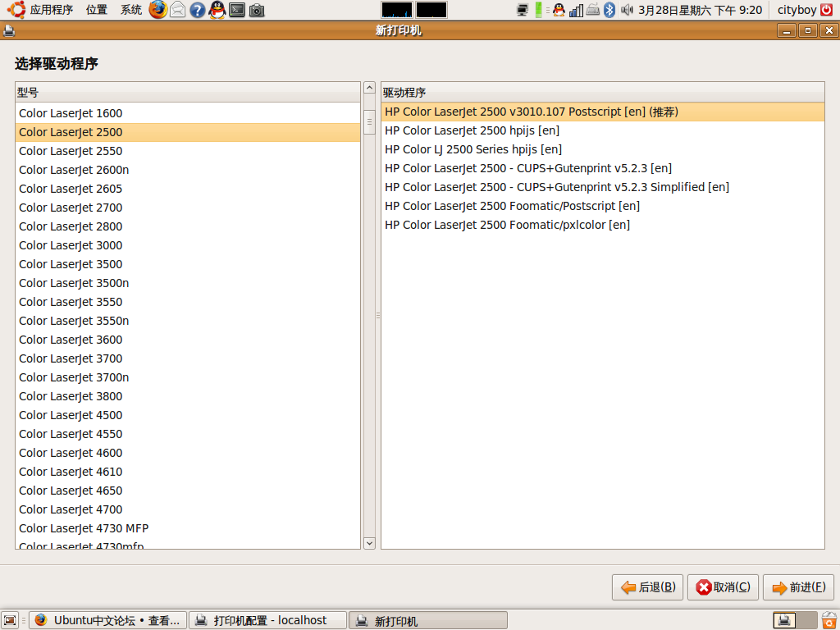Open the cityboy user menu
The height and width of the screenshot is (630, 840).
(797, 10)
